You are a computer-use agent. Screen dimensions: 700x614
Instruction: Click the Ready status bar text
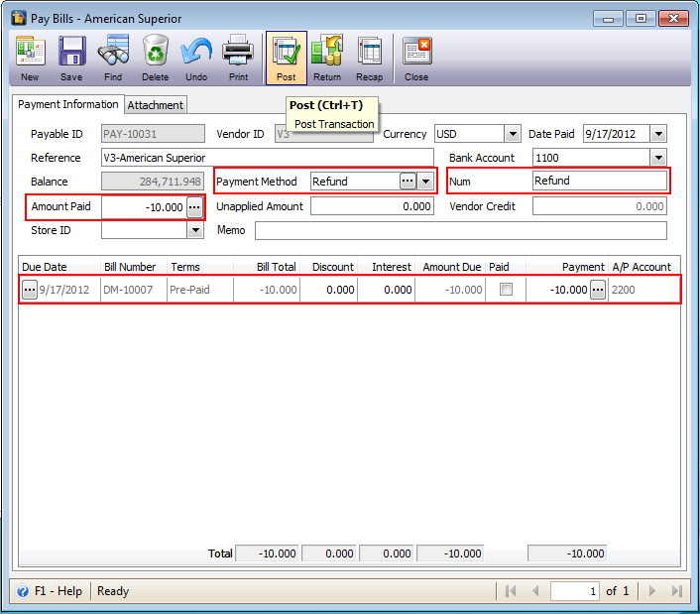tap(113, 591)
